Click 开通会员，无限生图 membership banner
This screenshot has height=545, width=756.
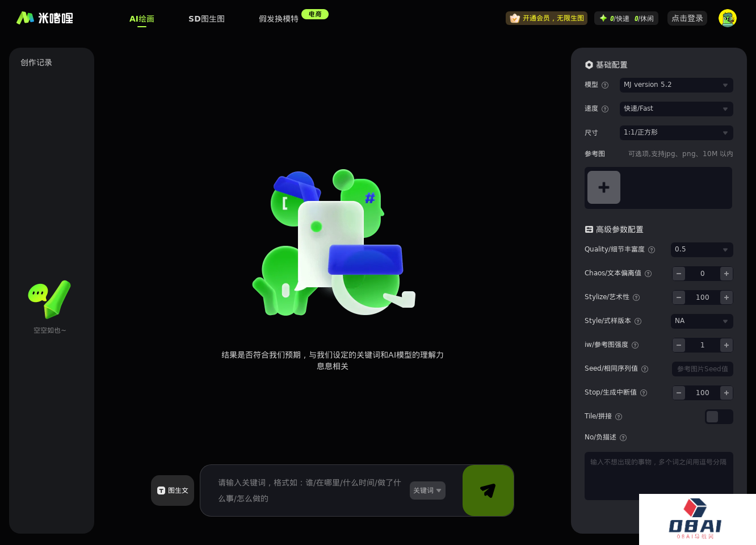pyautogui.click(x=547, y=18)
